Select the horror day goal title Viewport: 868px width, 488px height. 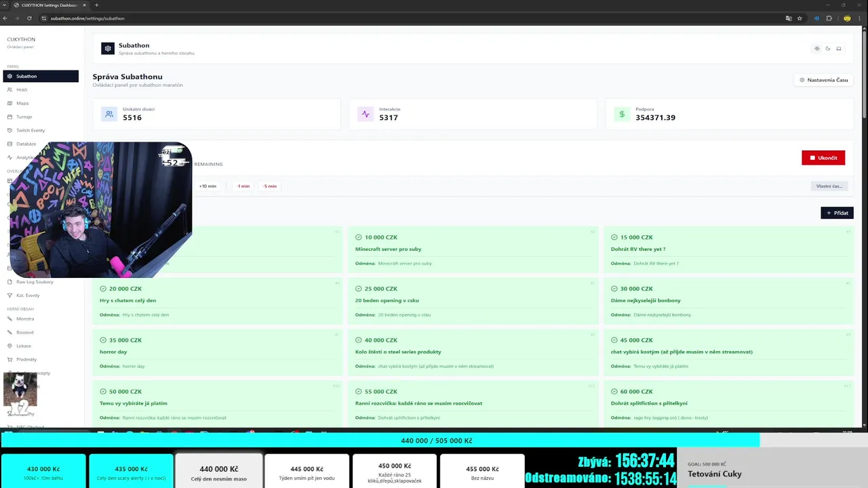[x=113, y=352]
